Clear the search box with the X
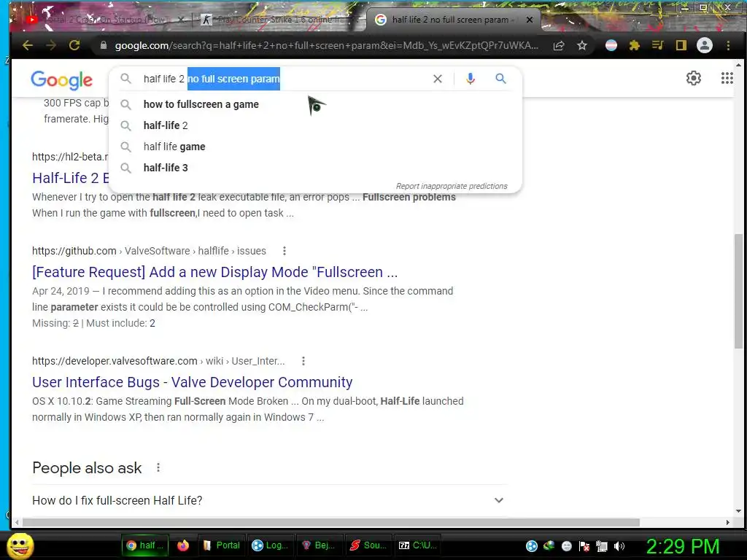Screen dimensions: 747x560 click(x=438, y=79)
